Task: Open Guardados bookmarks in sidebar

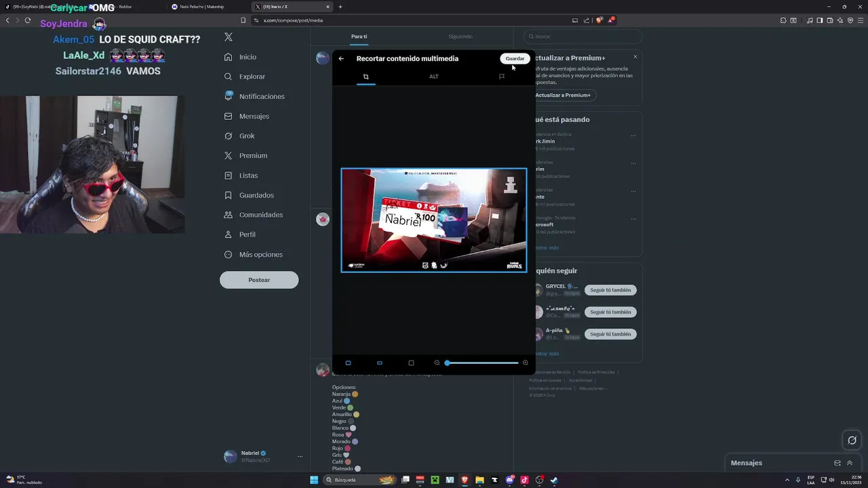Action: tap(249, 195)
